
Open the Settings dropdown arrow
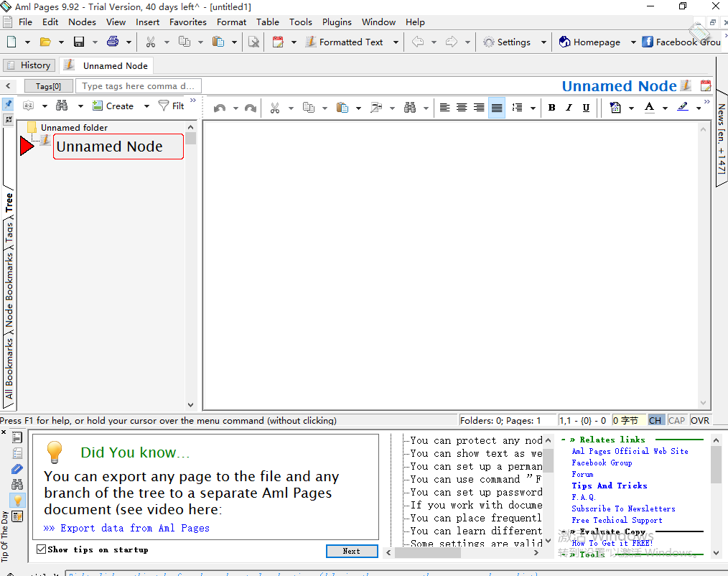(x=543, y=42)
